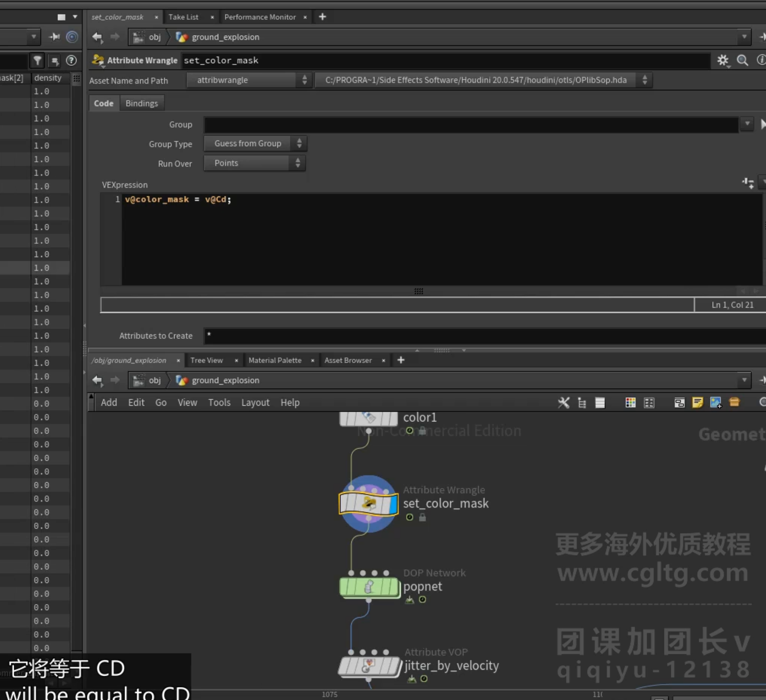Expand the Group Type dropdown

point(255,144)
